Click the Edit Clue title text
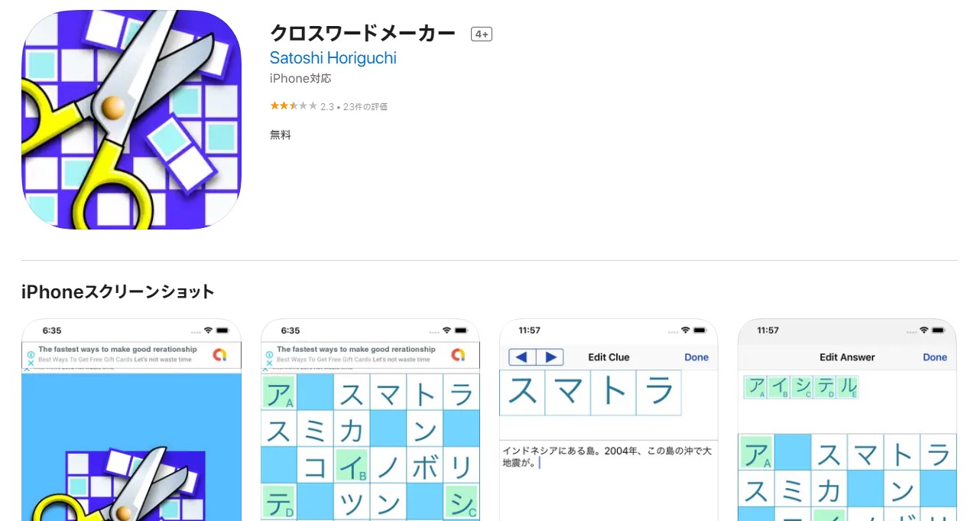Image resolution: width=980 pixels, height=521 pixels. click(x=608, y=357)
